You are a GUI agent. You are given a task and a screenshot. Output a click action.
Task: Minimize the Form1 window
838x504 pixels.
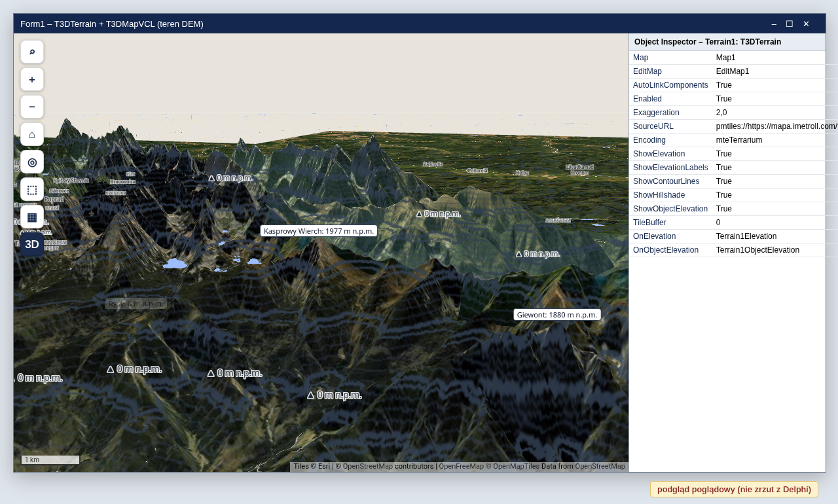[x=774, y=24]
